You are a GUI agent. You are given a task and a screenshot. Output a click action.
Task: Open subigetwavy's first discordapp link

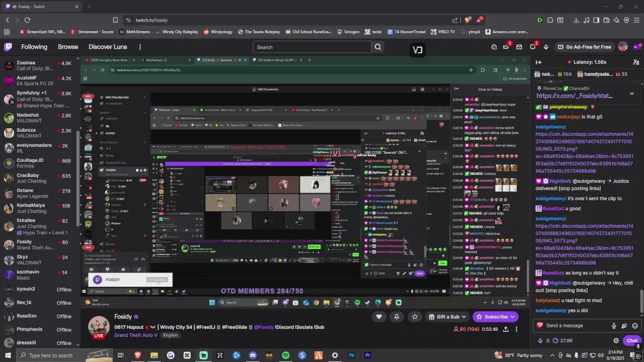[x=584, y=152]
